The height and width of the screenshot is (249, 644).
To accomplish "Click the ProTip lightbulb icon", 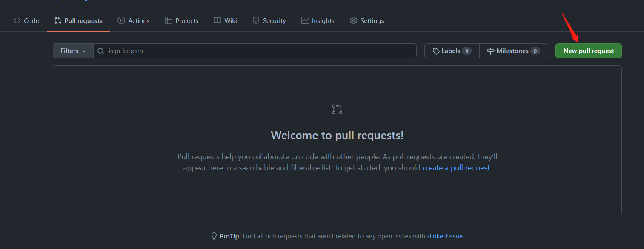I will point(214,236).
